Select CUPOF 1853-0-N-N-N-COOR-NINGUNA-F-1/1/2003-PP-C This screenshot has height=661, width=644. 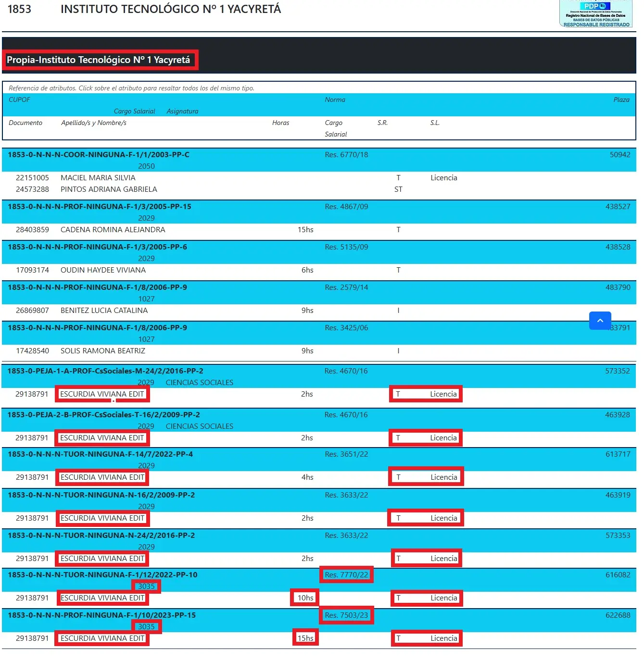pos(99,155)
